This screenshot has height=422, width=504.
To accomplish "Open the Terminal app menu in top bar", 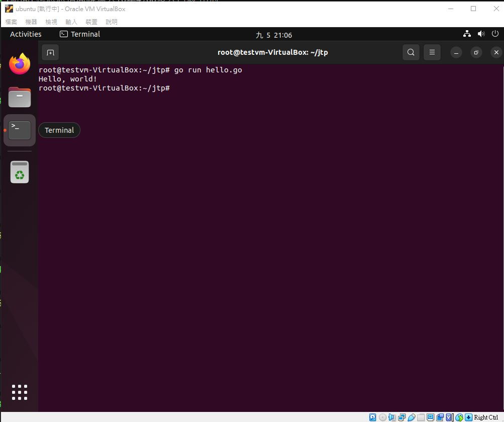I will pyautogui.click(x=80, y=34).
